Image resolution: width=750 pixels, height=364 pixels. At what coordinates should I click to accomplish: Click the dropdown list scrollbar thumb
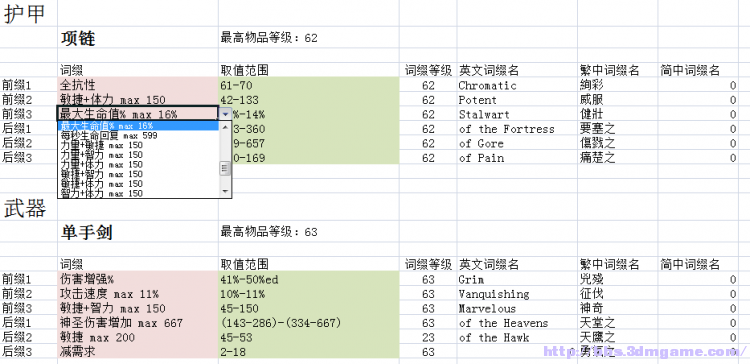pyautogui.click(x=225, y=168)
